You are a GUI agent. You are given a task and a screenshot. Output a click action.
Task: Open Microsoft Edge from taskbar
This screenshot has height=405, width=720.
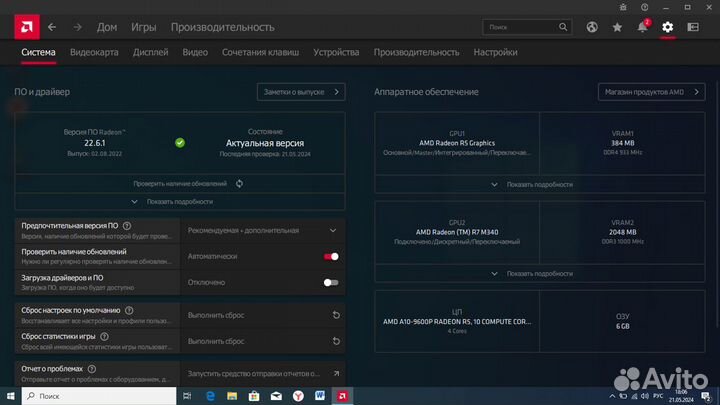point(210,396)
